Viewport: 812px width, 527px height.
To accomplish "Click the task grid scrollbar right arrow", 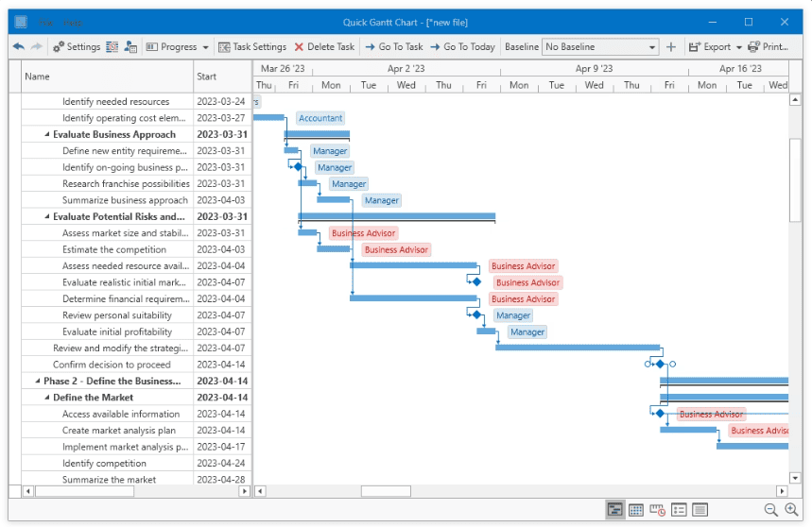I will tap(245, 491).
